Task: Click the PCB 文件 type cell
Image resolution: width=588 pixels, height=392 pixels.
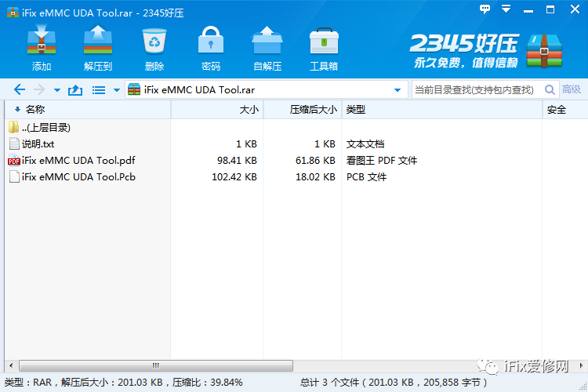Action: tap(366, 177)
